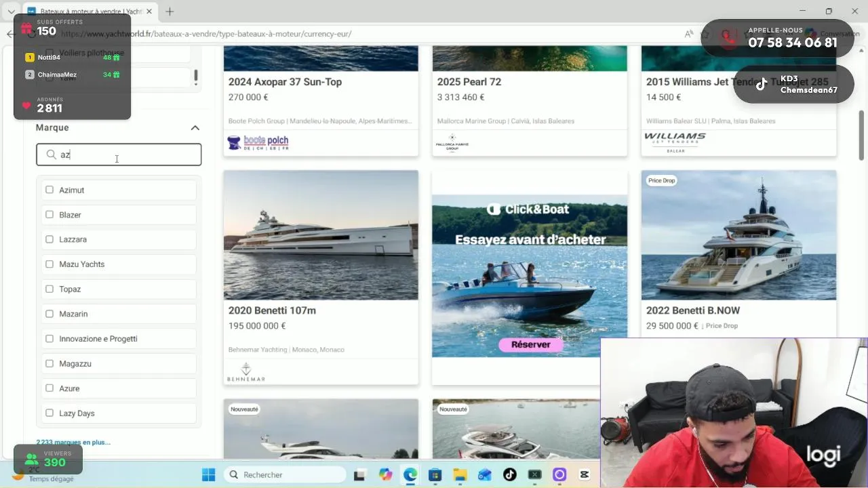Click the price 195 000 000 €

click(257, 326)
